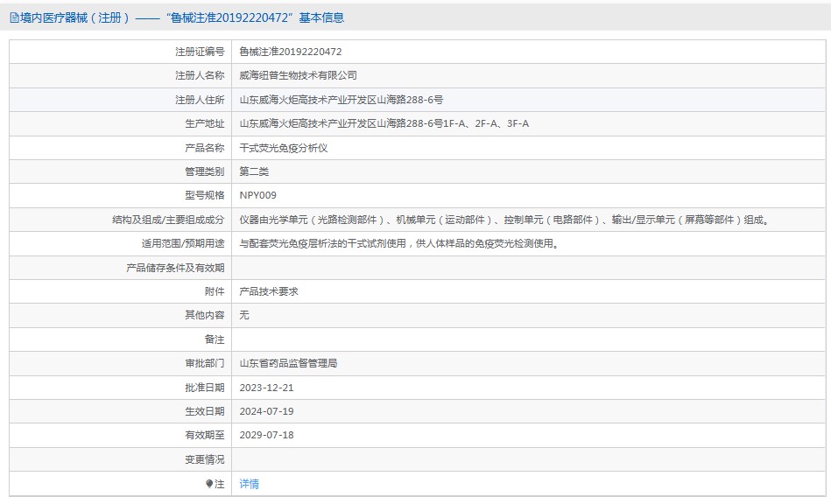
Task: Click the 批准日期 row label
Action: pos(205,388)
